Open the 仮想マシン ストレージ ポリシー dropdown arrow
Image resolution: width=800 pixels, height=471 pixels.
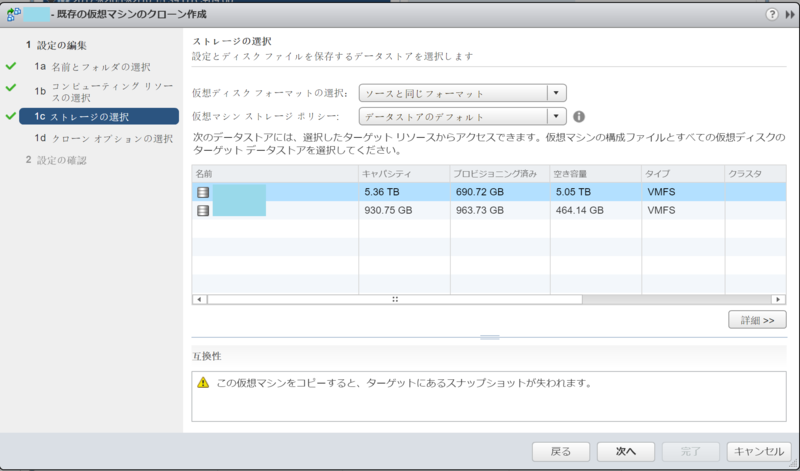[556, 116]
